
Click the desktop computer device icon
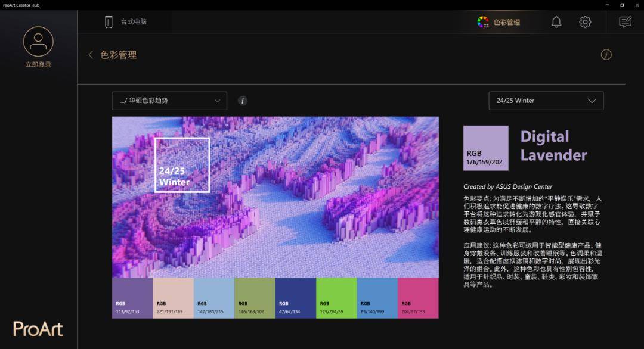[109, 21]
